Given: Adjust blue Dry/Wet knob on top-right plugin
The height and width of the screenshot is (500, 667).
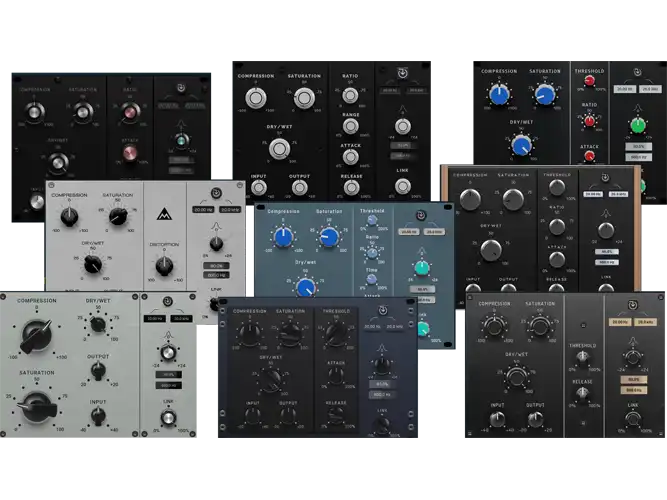Looking at the screenshot, I should (522, 146).
